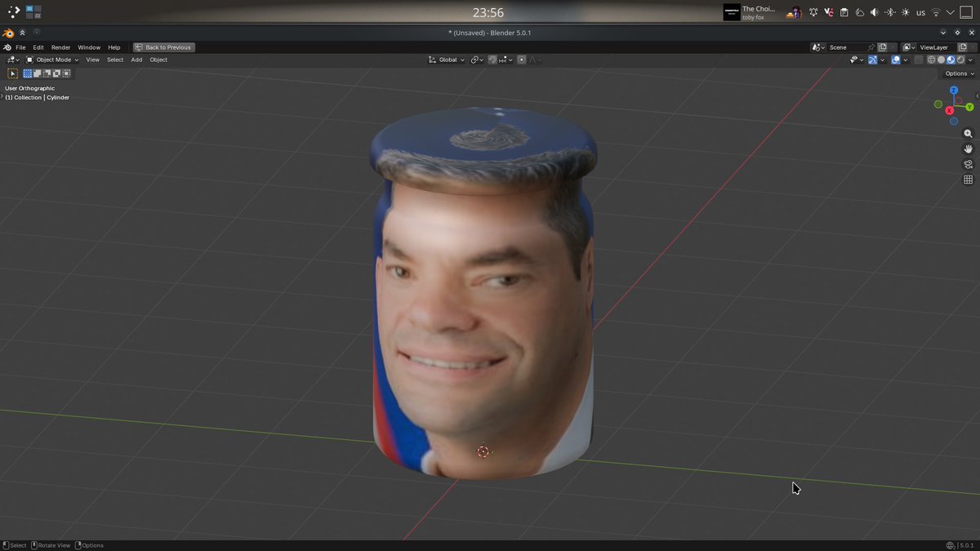Edit the ViewLayer name field
The width and height of the screenshot is (980, 551).
point(938,47)
